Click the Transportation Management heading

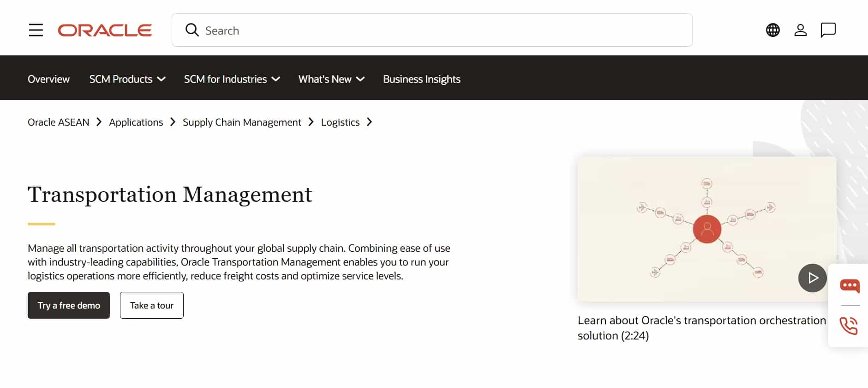tap(170, 194)
